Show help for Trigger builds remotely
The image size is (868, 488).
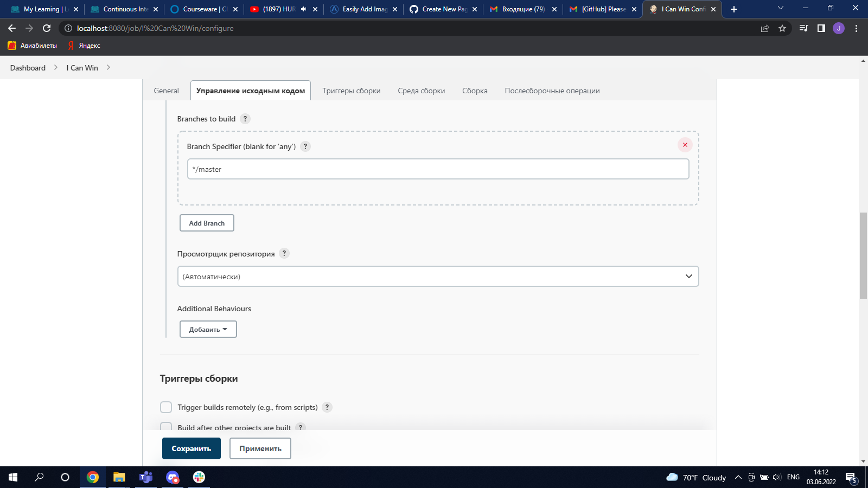tap(327, 407)
